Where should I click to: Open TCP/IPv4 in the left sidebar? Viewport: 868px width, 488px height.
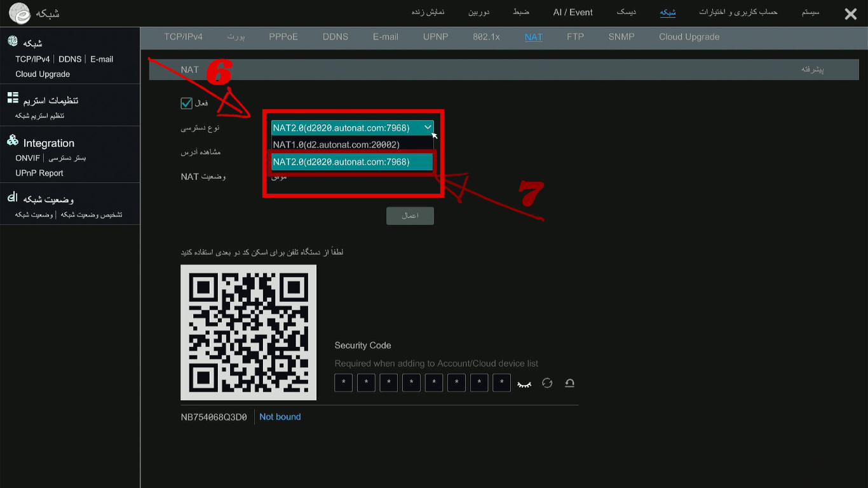click(32, 59)
